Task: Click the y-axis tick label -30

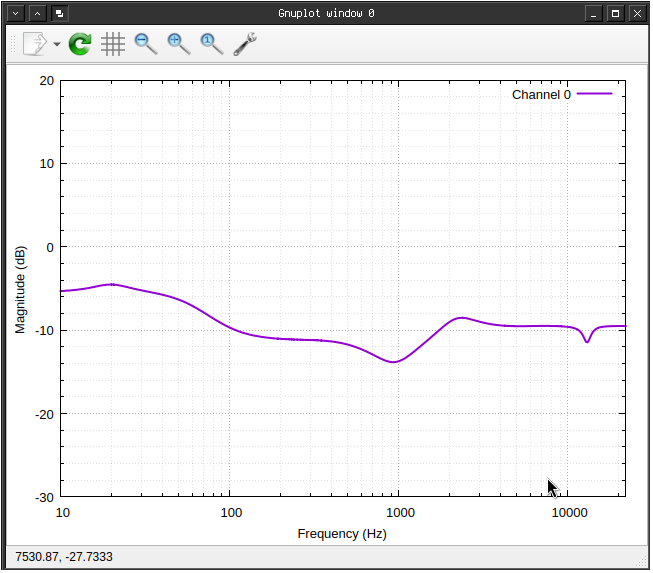Action: (45, 498)
